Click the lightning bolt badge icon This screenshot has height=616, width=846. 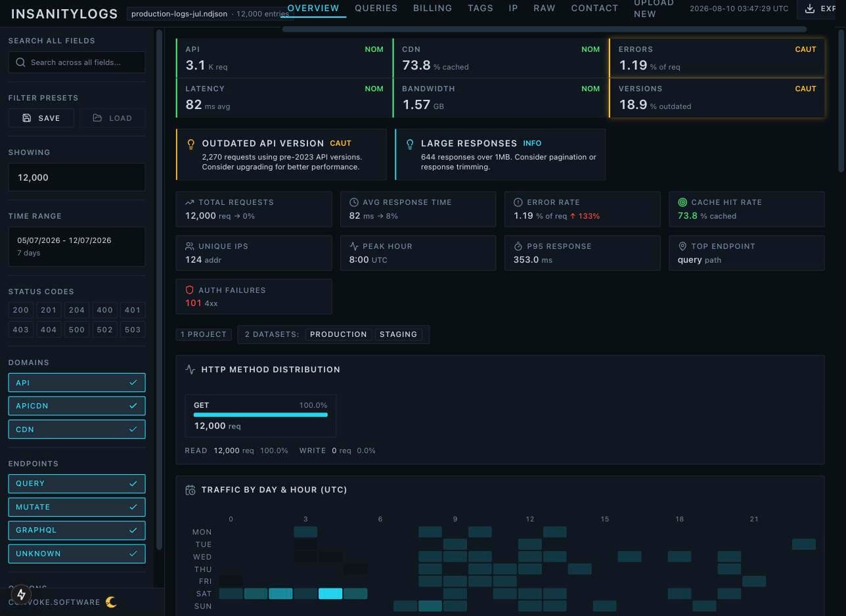[x=21, y=594]
